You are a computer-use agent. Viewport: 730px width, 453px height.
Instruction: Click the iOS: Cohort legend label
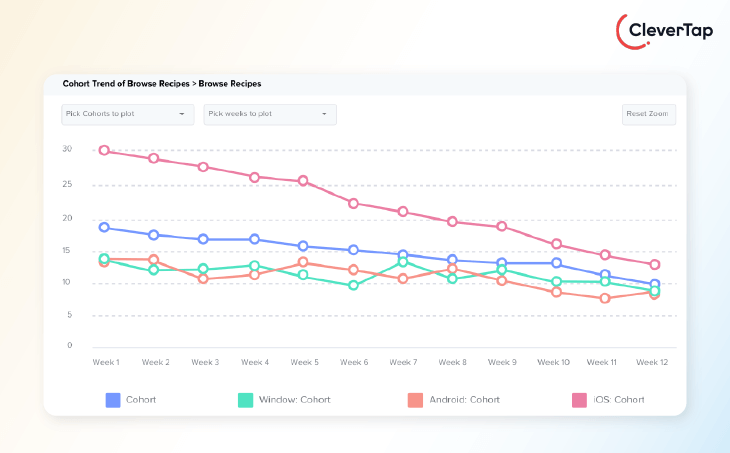620,400
